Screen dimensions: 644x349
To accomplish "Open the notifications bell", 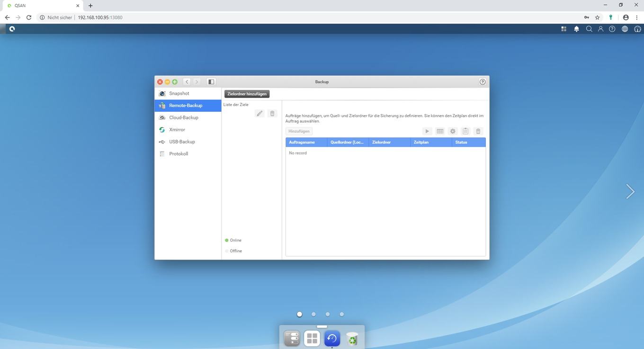I will [x=577, y=29].
